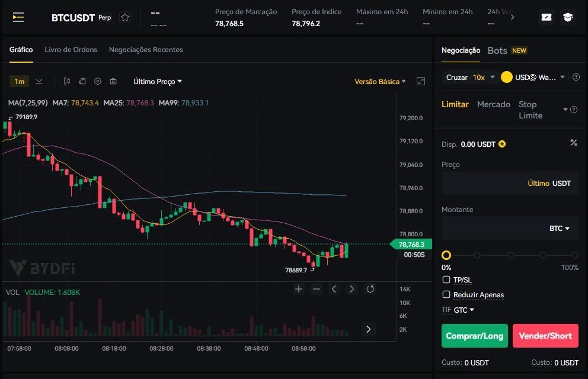Click the 78,768.3 current price label

(411, 245)
